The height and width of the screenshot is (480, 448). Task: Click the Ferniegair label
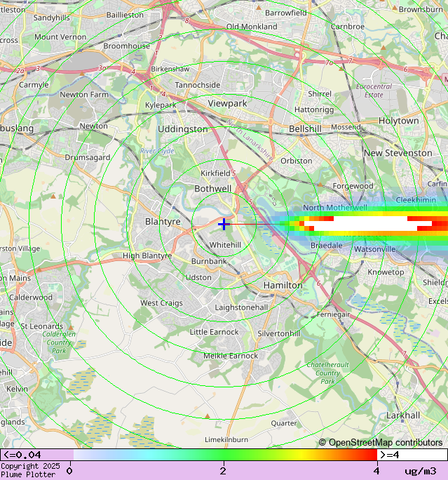[333, 314]
